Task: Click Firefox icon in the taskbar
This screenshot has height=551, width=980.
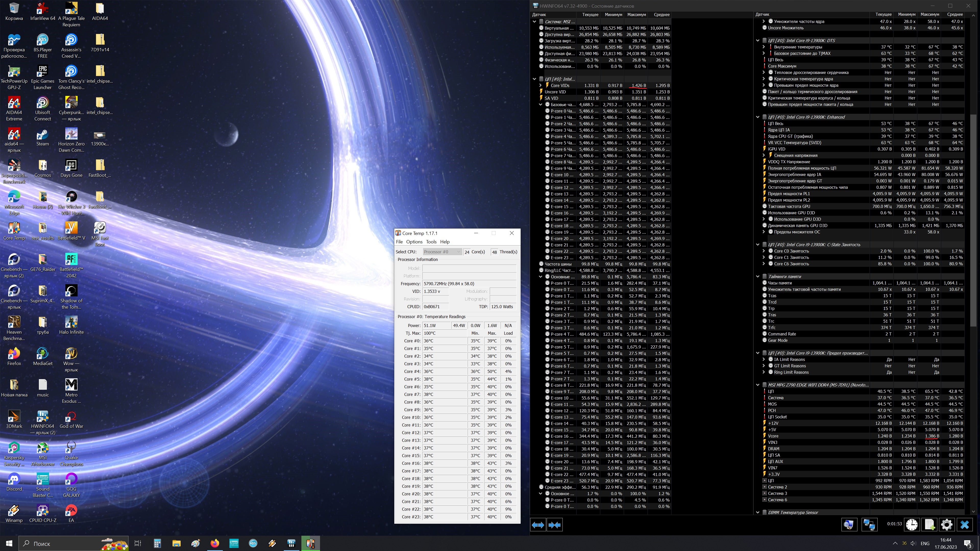Action: point(215,543)
